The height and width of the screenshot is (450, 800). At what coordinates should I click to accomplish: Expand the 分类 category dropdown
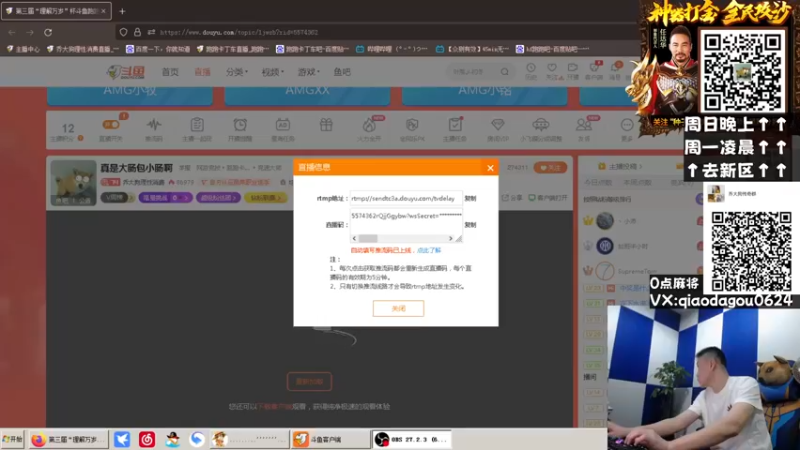coord(236,72)
